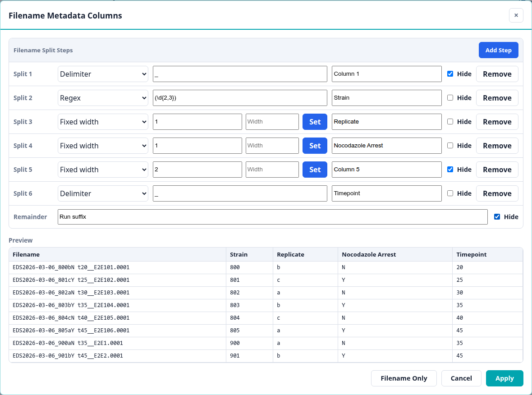
Task: Focus Split 1 delimiter input field
Action: [240, 74]
